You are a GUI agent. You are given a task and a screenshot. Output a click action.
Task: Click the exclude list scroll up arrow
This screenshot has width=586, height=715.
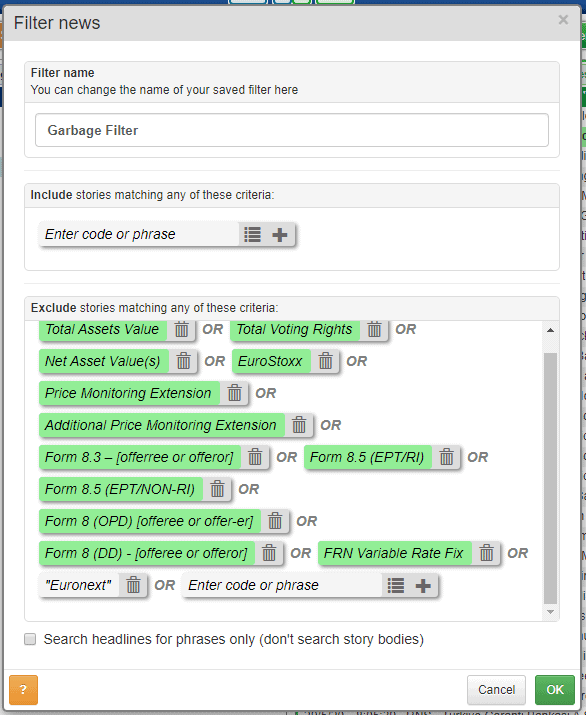coord(550,330)
